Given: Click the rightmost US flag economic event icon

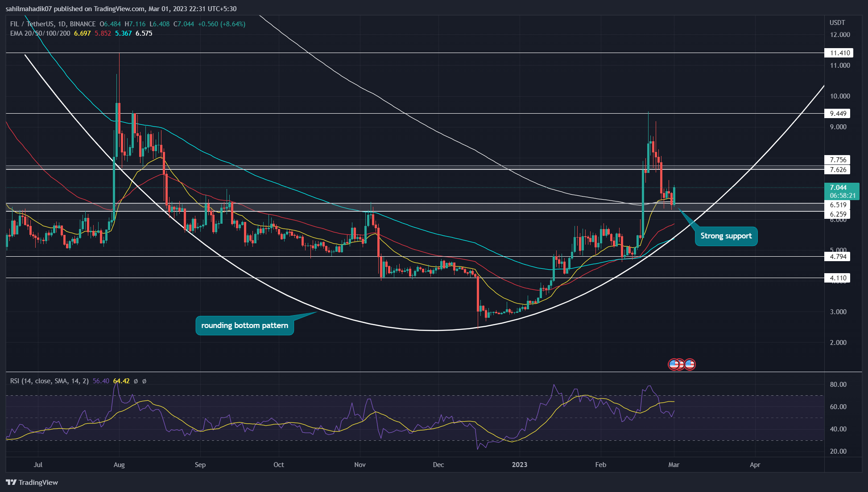Looking at the screenshot, I should pyautogui.click(x=690, y=365).
